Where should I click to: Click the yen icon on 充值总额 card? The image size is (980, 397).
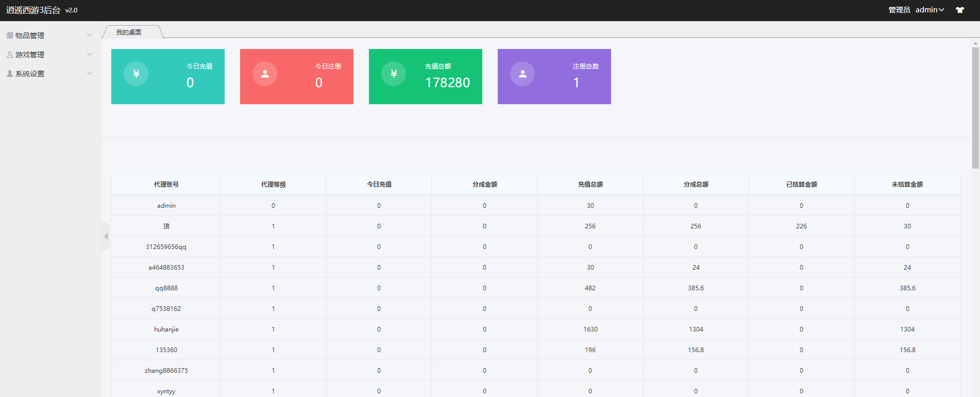[394, 74]
